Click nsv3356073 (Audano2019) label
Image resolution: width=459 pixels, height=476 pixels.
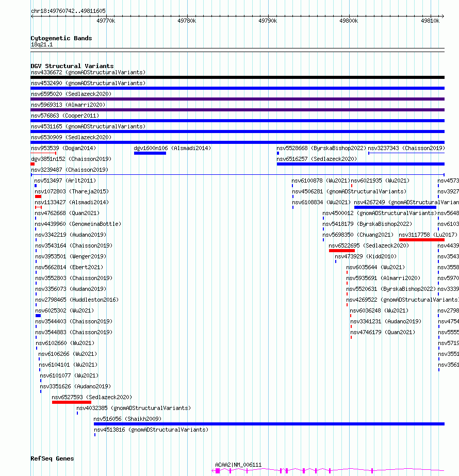click(71, 289)
